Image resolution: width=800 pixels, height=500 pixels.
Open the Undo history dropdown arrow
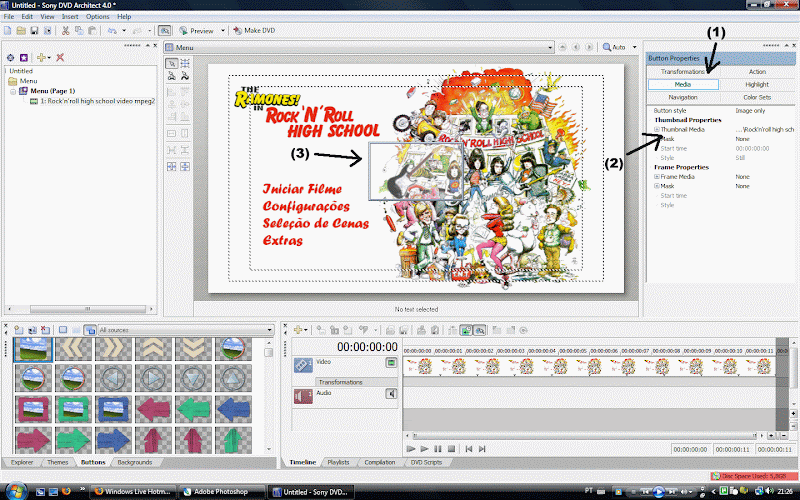(x=123, y=31)
